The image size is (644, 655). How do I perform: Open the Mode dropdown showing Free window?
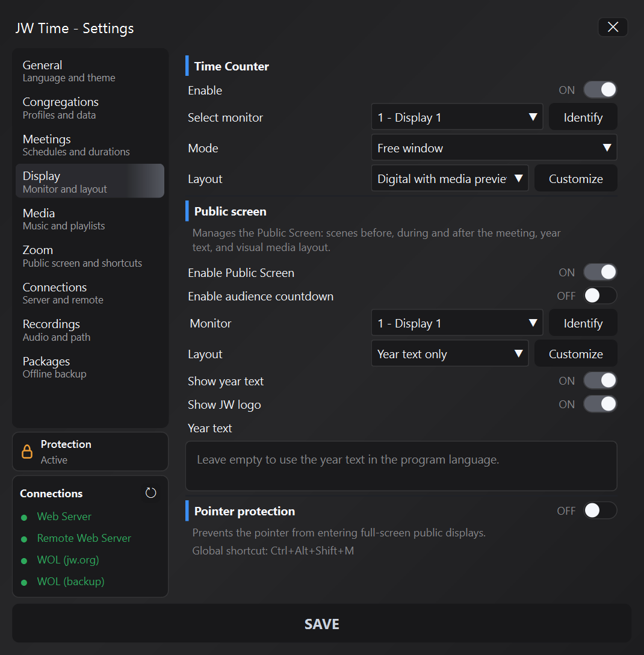[494, 147]
